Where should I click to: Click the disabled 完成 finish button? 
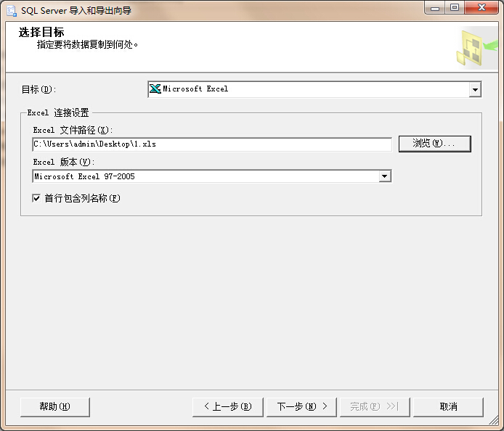click(375, 407)
